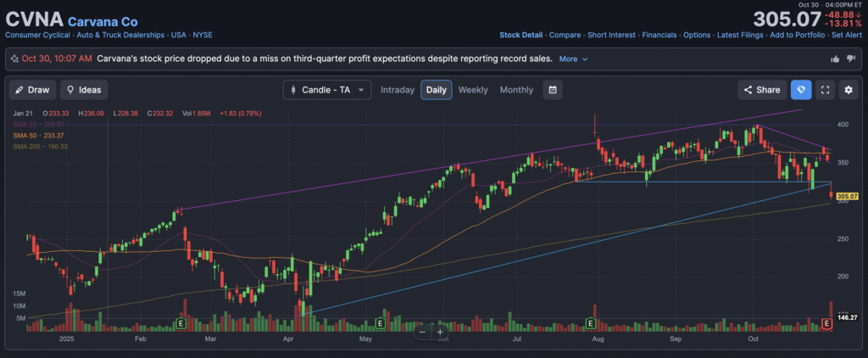Go to the Financials page
Image resolution: width=868 pixels, height=358 pixels.
pyautogui.click(x=659, y=35)
